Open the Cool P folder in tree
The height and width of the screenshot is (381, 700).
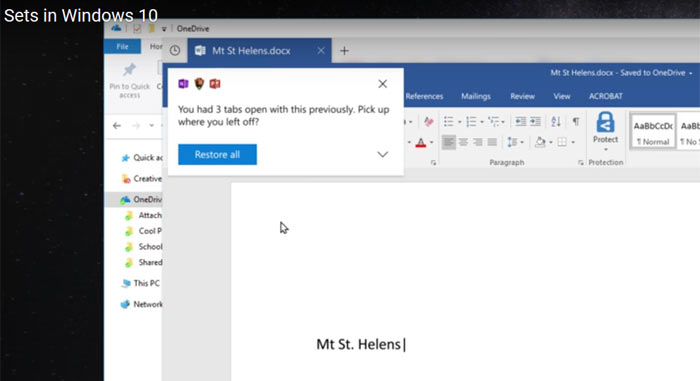tap(144, 231)
